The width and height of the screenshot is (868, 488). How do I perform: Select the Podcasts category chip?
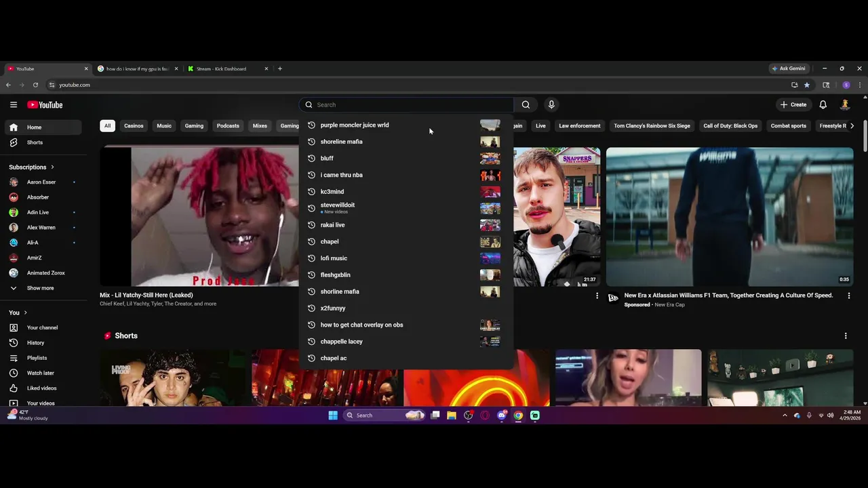pos(228,125)
